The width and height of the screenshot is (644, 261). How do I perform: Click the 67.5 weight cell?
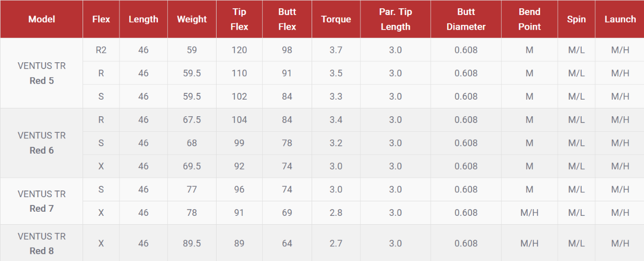pyautogui.click(x=192, y=120)
